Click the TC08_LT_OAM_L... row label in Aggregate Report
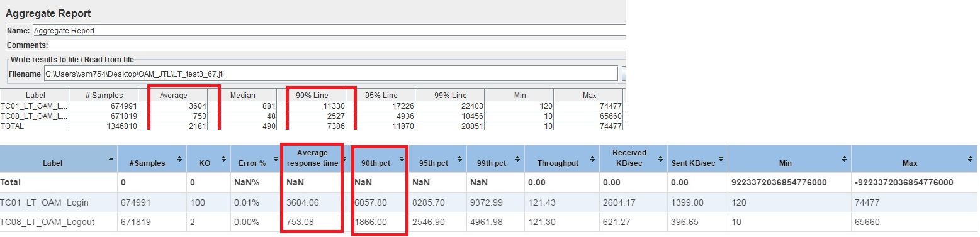 35,116
